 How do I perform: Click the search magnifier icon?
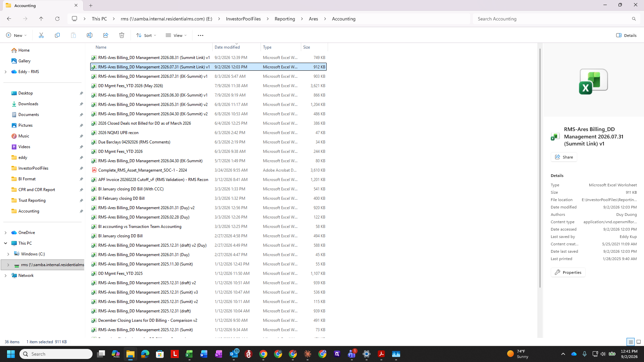pyautogui.click(x=634, y=19)
